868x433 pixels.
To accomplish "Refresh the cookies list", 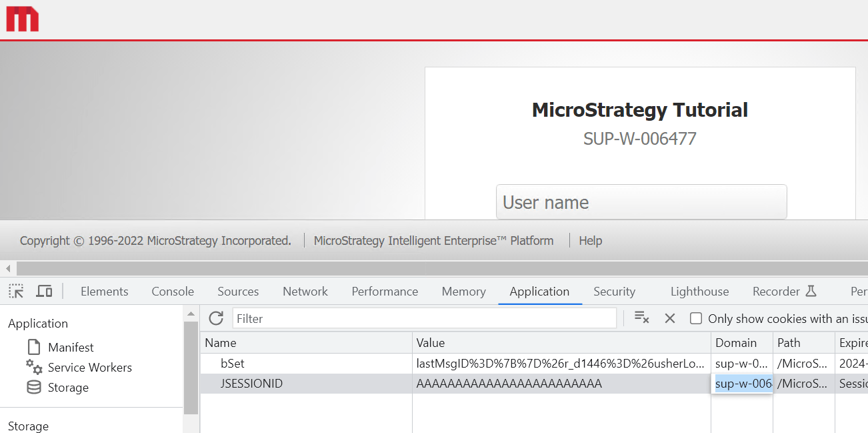I will [216, 318].
